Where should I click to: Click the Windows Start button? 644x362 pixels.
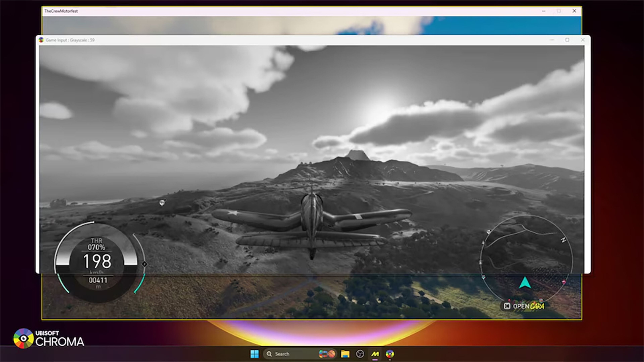tap(255, 354)
